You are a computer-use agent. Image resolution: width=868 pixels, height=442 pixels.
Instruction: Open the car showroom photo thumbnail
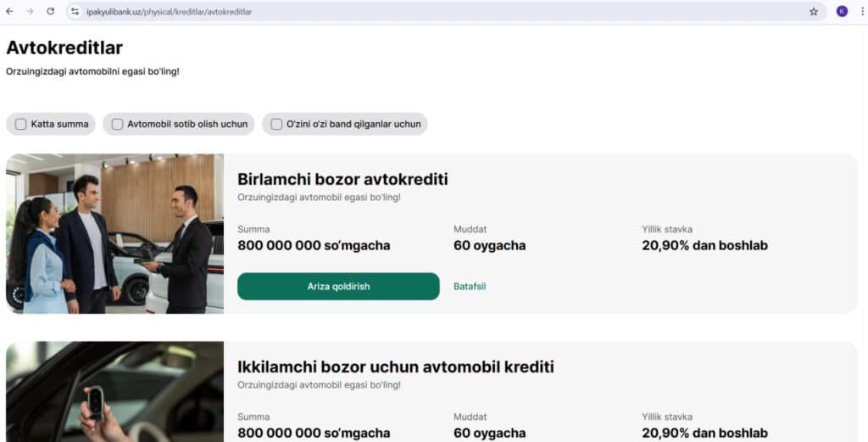[114, 234]
